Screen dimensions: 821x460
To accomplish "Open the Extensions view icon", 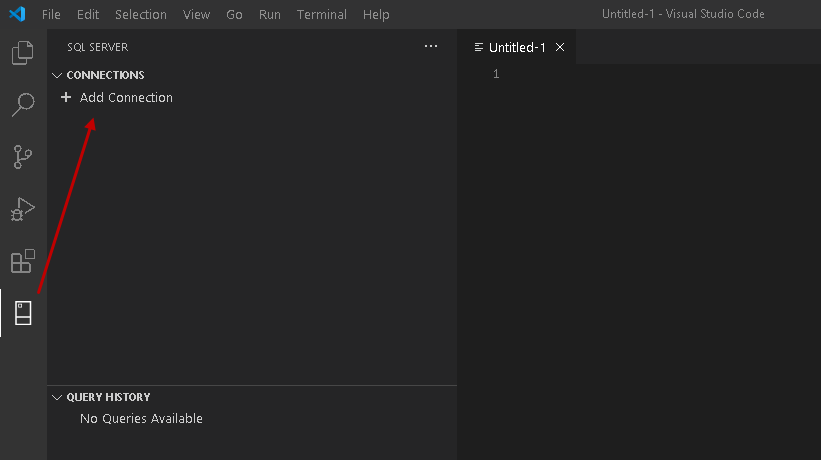I will (22, 261).
